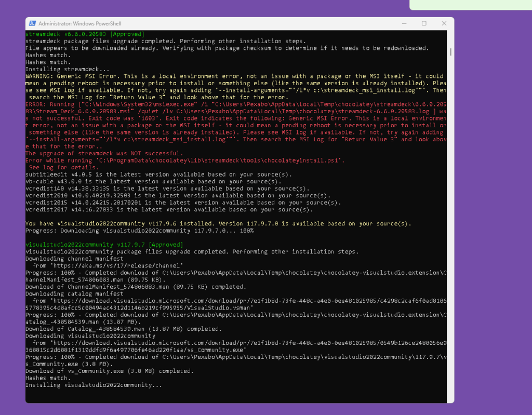532x415 pixels.
Task: Click the 'vcredist2010 v10.0.40219.32503' line
Action: pos(178,195)
